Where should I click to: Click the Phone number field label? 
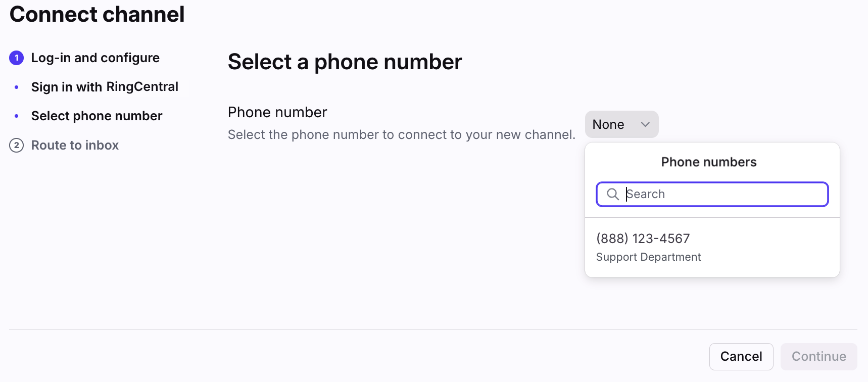click(277, 112)
